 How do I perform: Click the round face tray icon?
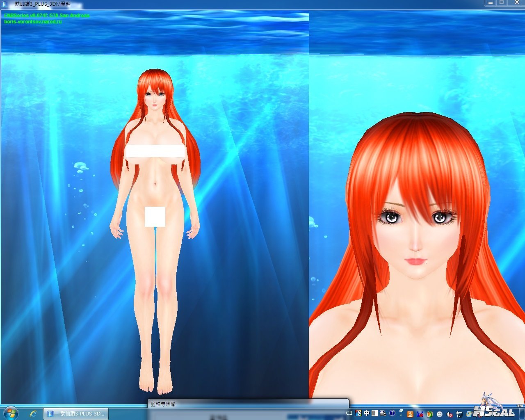[x=440, y=414]
